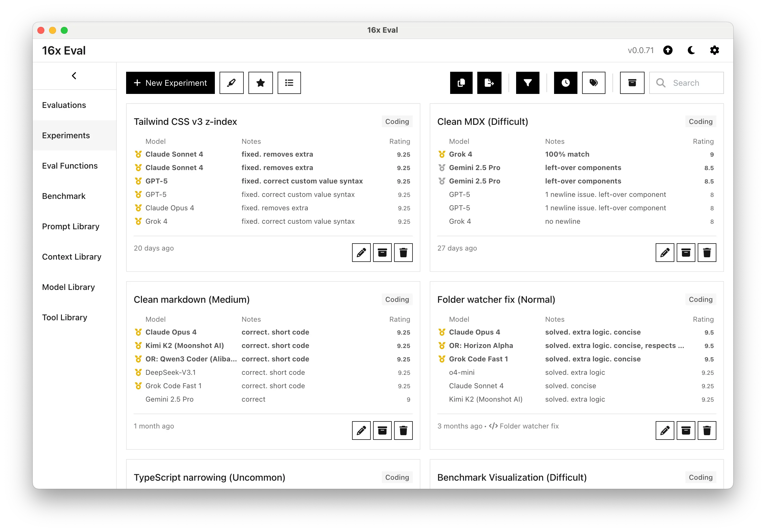
Task: Open the filter funnel button
Action: (528, 83)
